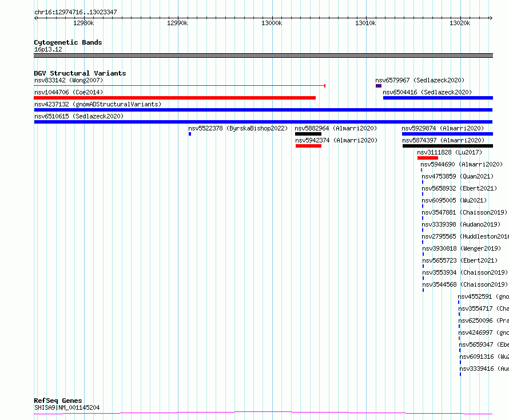Click the chr16:12974716..13023347 coordinate text
Viewport: 509px width, 420px height.
click(75, 12)
